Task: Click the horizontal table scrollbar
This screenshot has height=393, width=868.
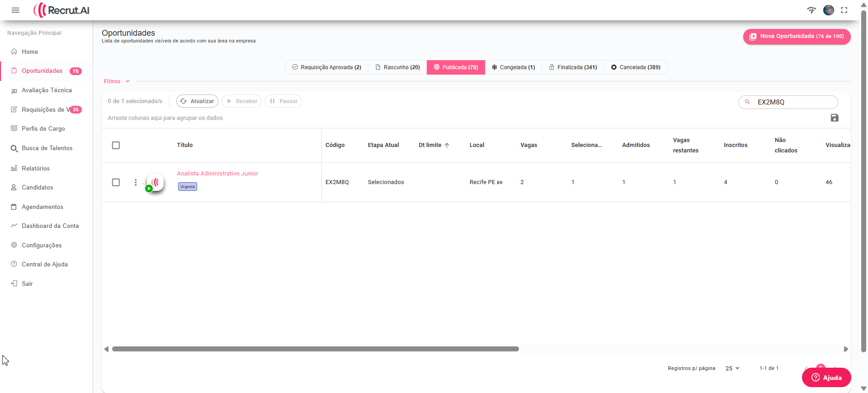Action: pyautogui.click(x=315, y=349)
